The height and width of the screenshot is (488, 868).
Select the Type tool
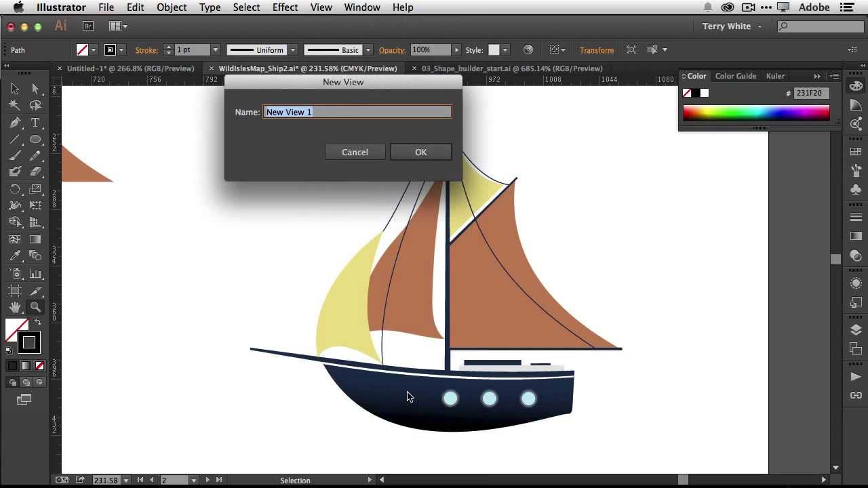(35, 123)
